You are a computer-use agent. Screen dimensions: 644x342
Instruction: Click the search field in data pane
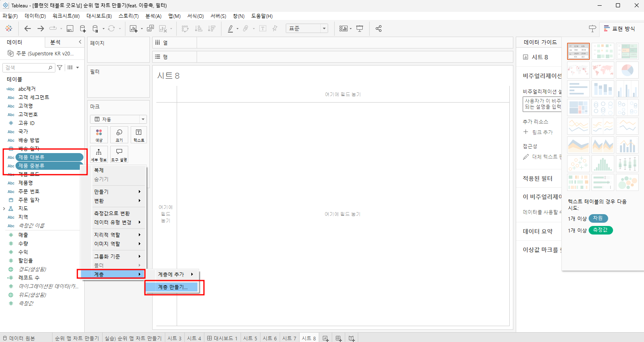28,68
